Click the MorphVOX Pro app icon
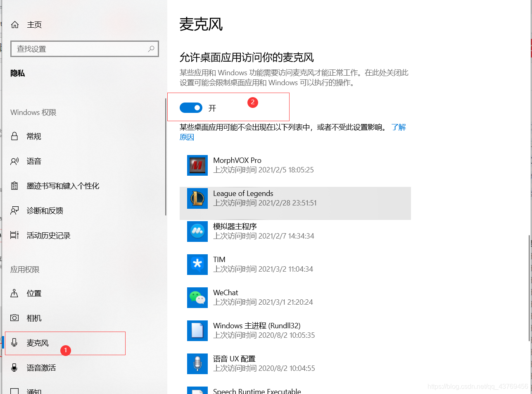This screenshot has height=394, width=532. click(x=197, y=165)
